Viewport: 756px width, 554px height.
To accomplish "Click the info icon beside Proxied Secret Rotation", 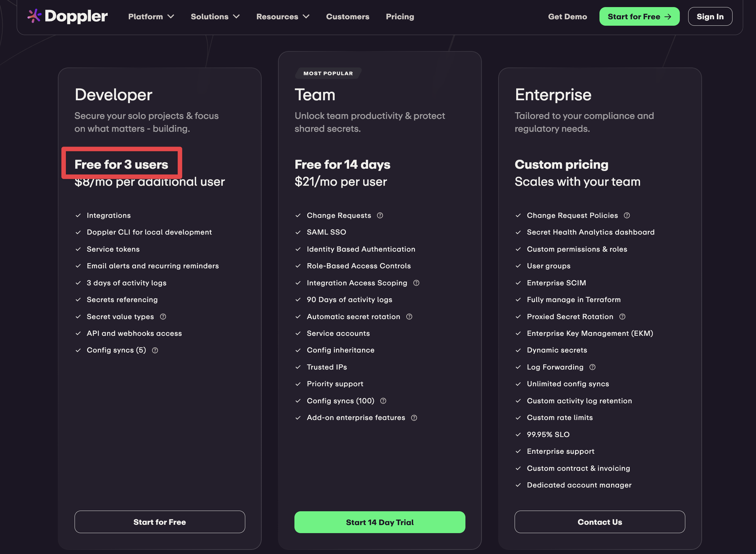I will click(x=622, y=317).
